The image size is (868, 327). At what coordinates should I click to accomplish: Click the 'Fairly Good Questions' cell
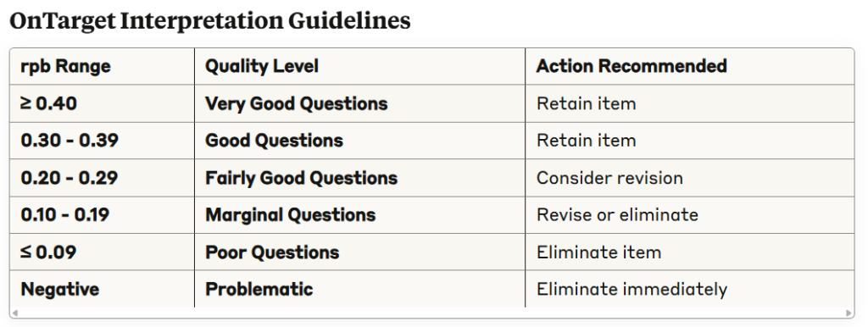coord(359,178)
